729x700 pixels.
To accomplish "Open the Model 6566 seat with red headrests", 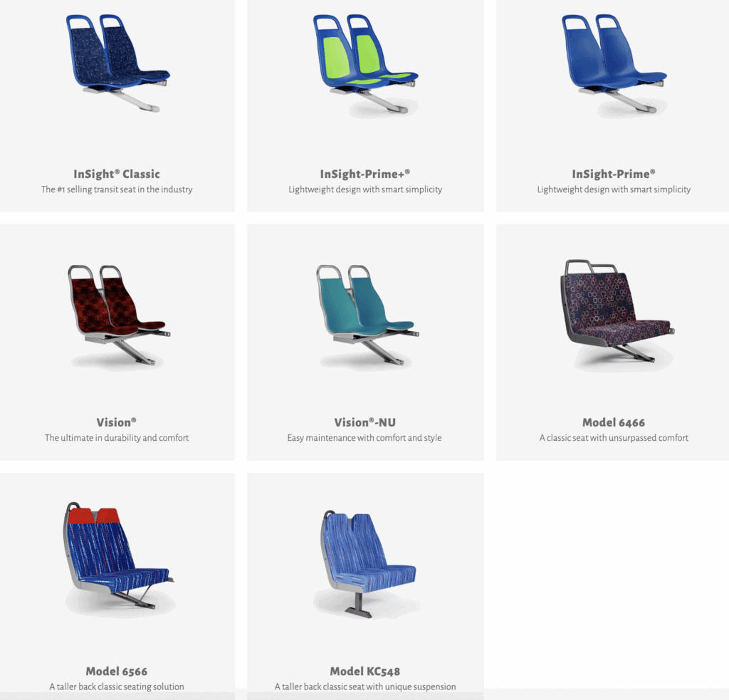I will (x=119, y=558).
